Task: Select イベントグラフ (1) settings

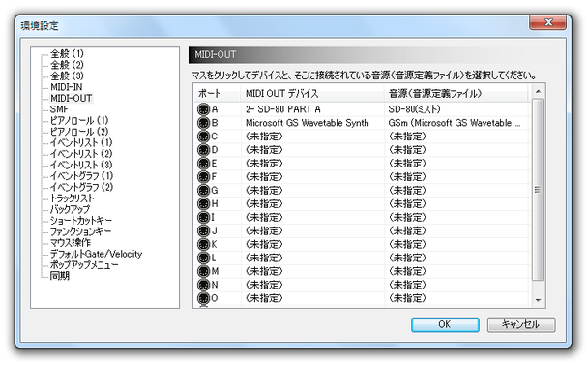Action: (81, 176)
